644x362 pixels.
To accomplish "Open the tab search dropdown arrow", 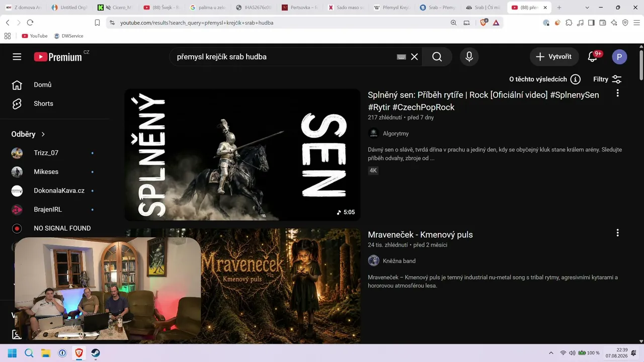I will tap(588, 8).
